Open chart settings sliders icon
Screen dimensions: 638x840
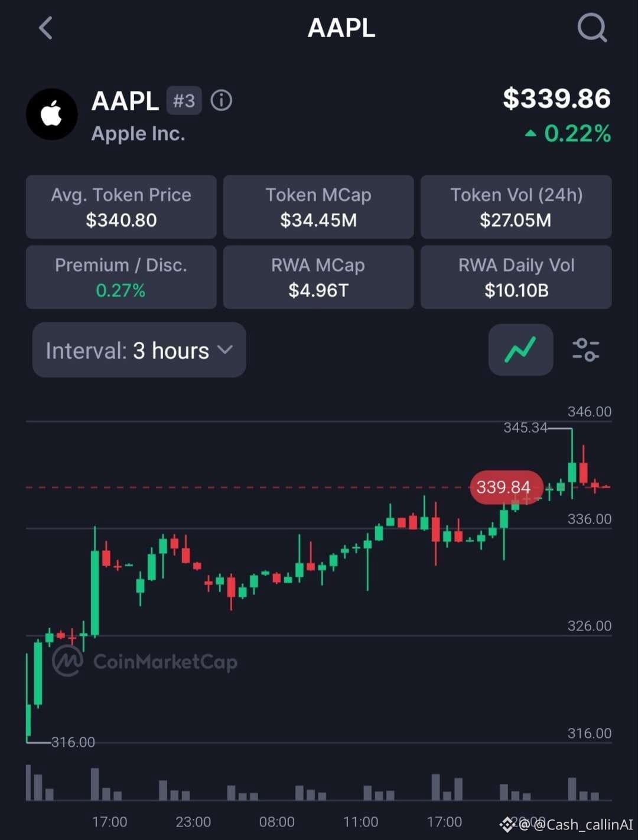pyautogui.click(x=585, y=349)
